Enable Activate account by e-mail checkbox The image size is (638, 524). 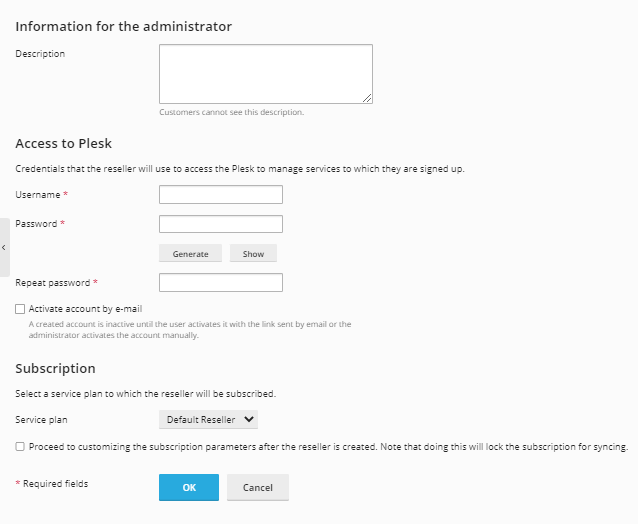(20, 309)
